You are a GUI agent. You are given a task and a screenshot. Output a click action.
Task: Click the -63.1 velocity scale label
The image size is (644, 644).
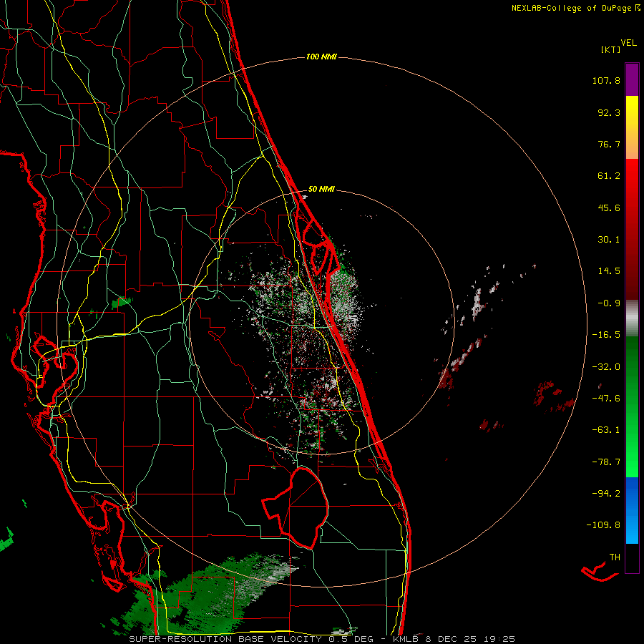606,430
